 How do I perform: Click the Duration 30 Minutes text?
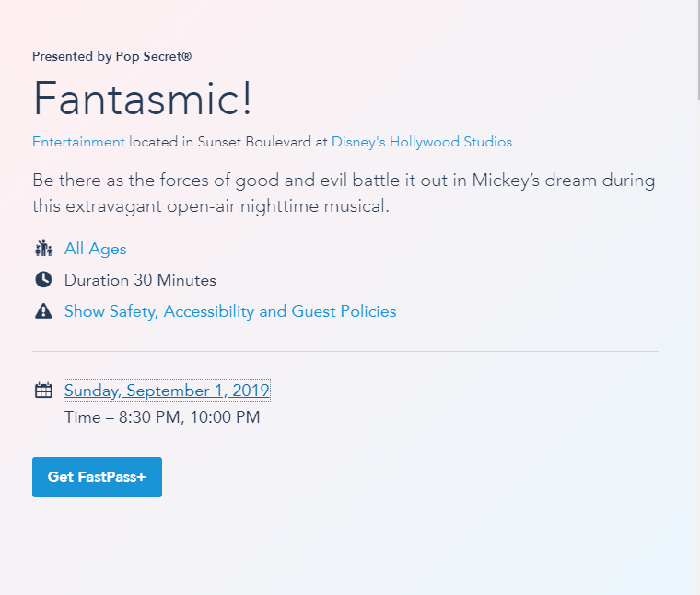click(x=140, y=280)
